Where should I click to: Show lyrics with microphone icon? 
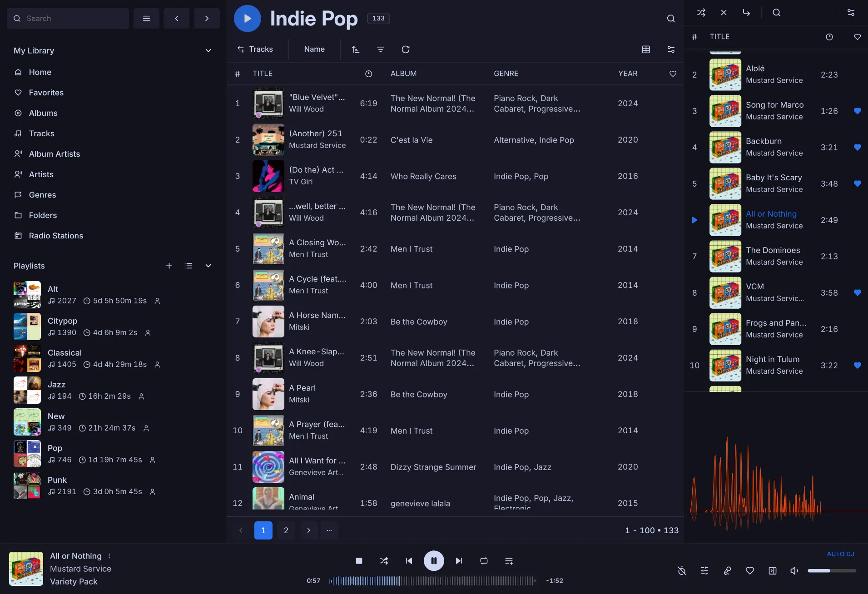click(x=727, y=571)
